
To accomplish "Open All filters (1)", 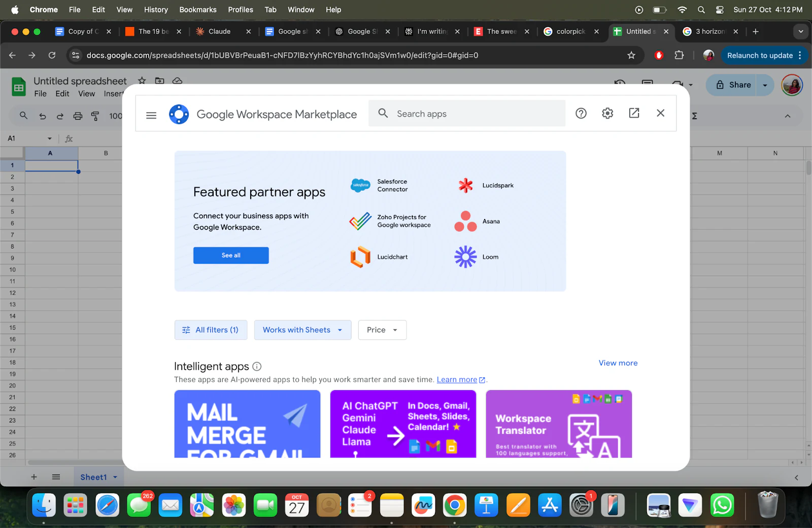I will (211, 330).
